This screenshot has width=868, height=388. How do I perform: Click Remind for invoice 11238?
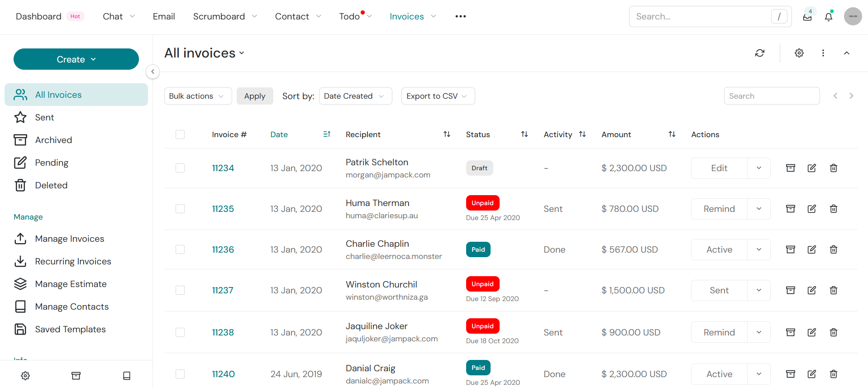tap(719, 332)
